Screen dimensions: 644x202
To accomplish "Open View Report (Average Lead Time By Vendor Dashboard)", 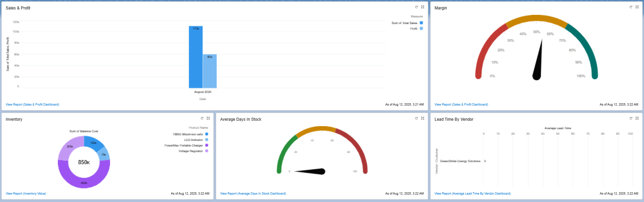I will 472,194.
